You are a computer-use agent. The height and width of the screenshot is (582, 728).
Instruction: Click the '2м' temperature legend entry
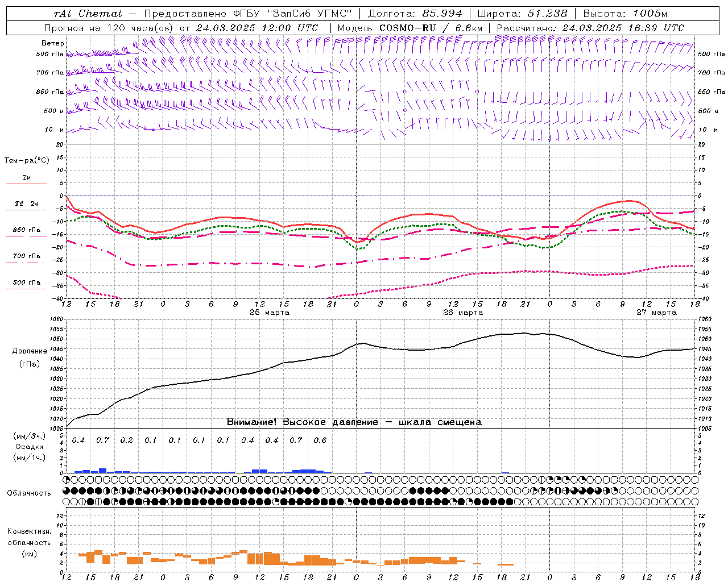pyautogui.click(x=27, y=178)
